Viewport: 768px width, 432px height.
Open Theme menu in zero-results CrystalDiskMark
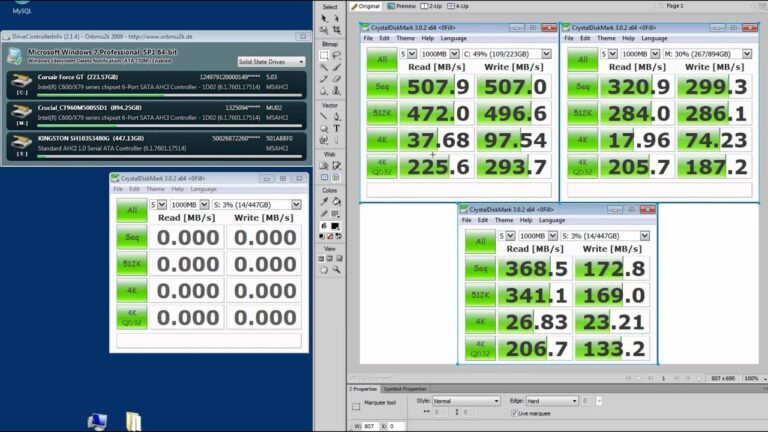pos(155,189)
